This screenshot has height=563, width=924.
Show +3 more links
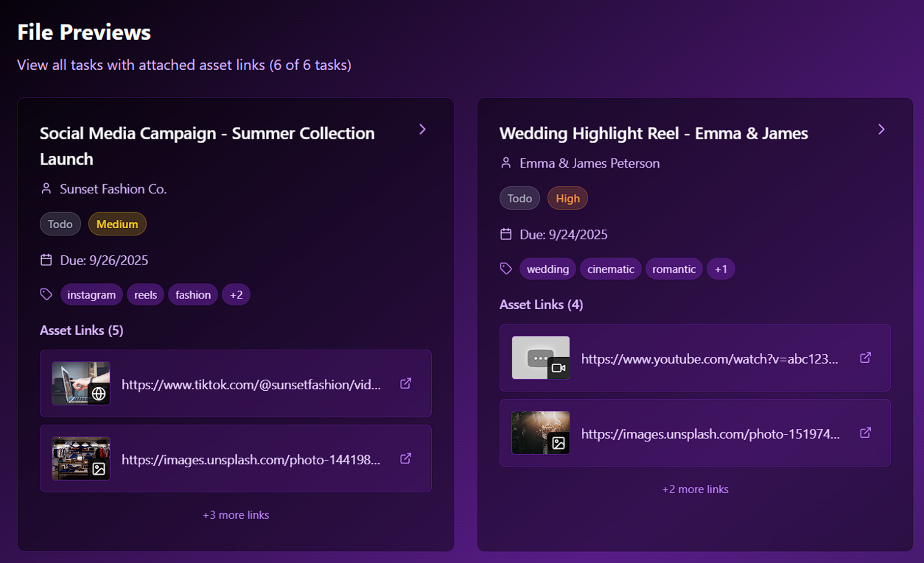[236, 515]
